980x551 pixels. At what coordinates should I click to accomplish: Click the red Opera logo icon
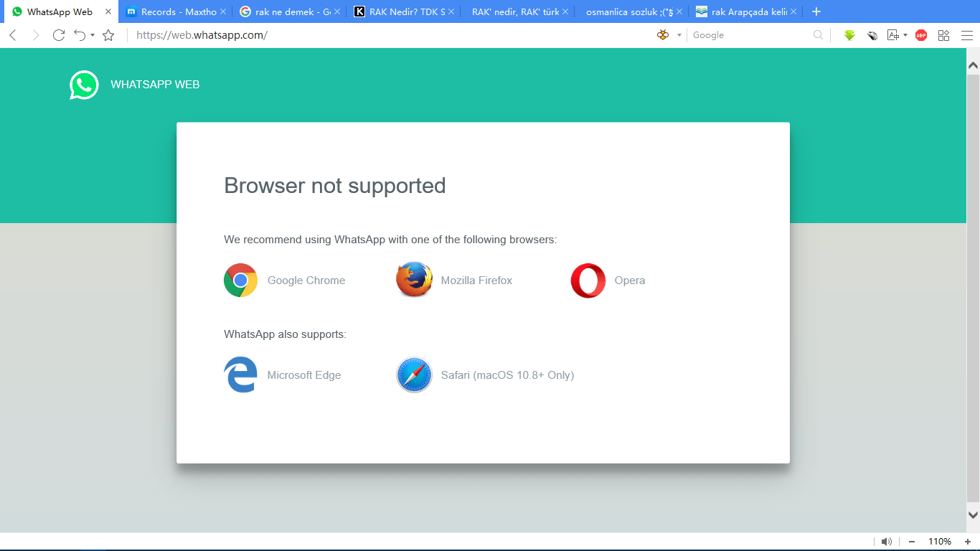(x=588, y=281)
